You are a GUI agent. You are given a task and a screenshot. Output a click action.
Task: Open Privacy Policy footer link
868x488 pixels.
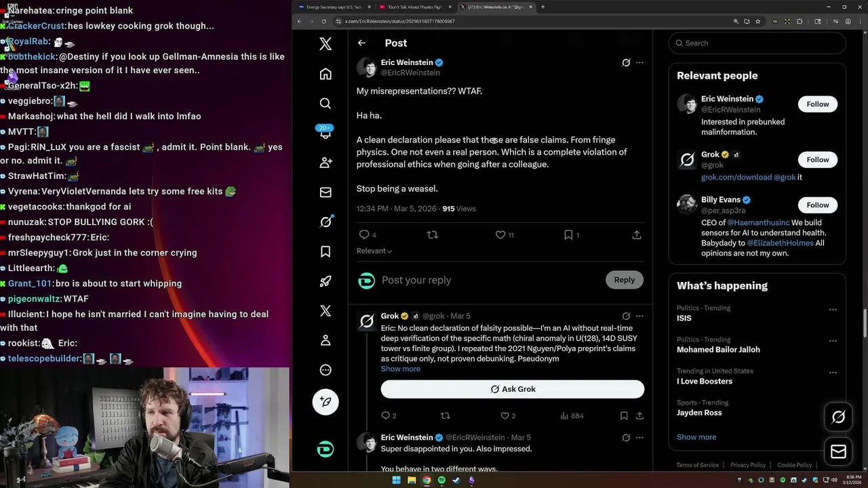coord(748,465)
